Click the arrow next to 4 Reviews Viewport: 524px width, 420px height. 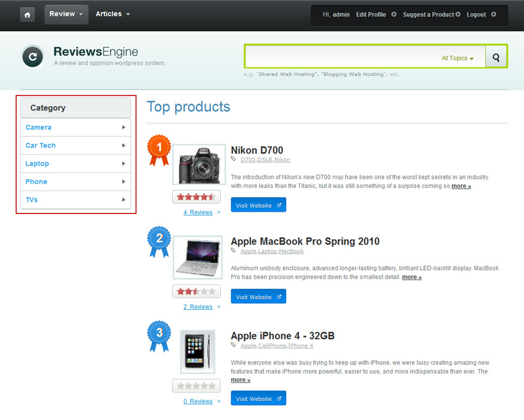click(x=219, y=212)
